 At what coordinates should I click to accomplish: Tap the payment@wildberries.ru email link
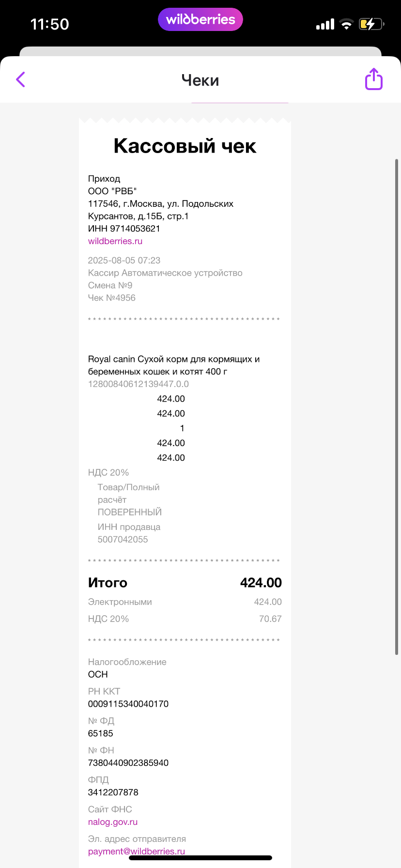click(137, 851)
